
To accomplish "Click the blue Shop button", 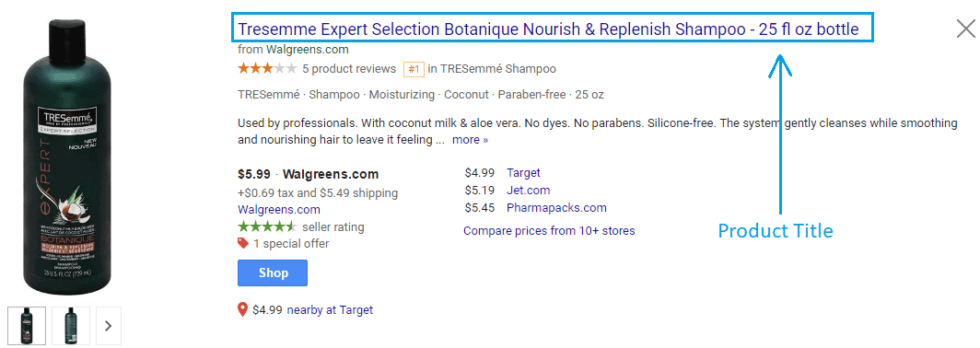I will click(273, 273).
